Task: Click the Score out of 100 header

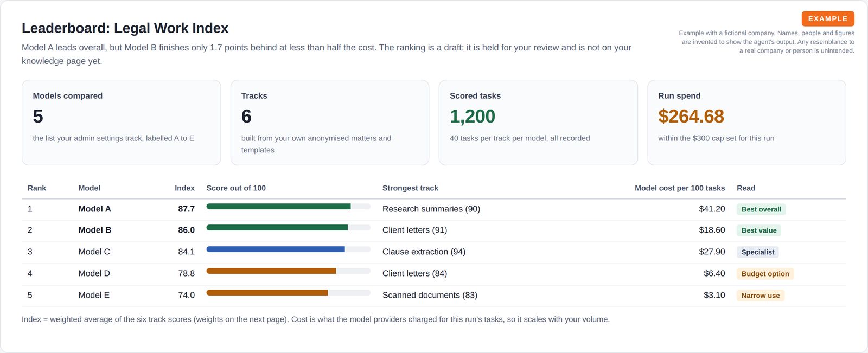Action: tap(236, 188)
